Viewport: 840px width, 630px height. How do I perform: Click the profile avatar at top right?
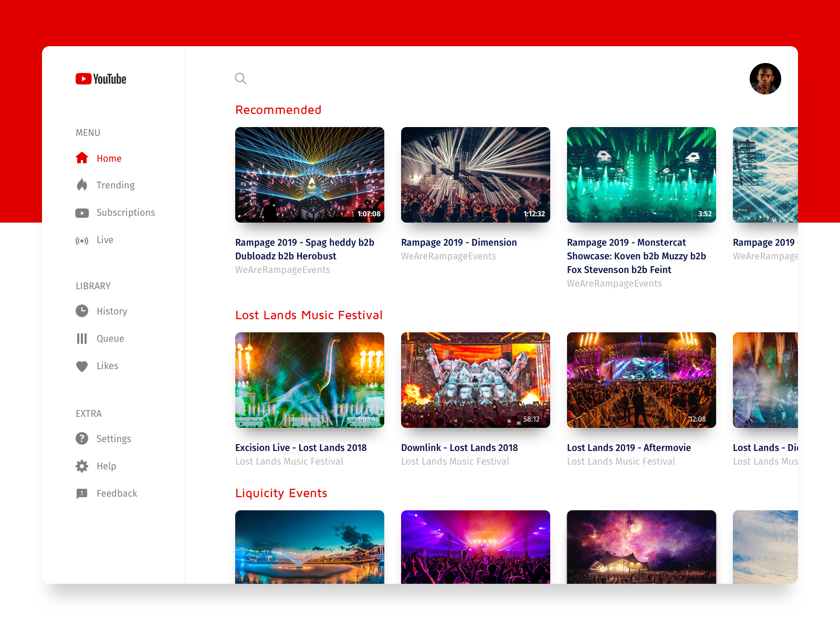pyautogui.click(x=765, y=79)
